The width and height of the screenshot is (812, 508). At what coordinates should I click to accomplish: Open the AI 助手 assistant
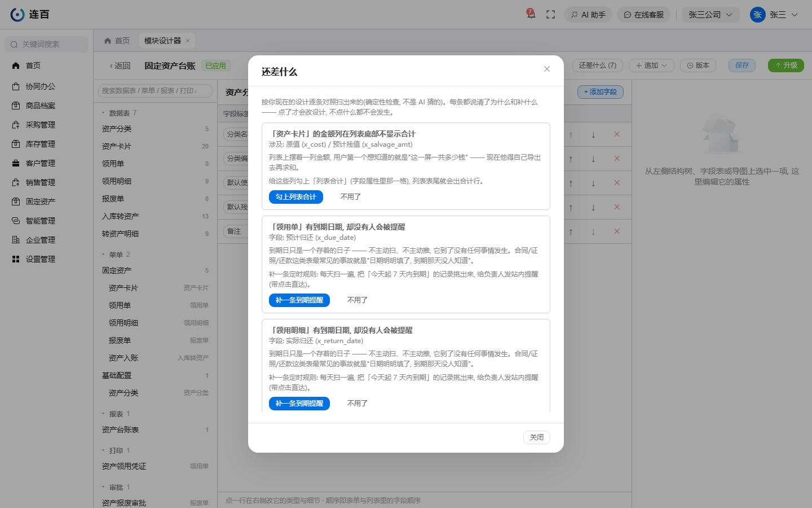(588, 15)
